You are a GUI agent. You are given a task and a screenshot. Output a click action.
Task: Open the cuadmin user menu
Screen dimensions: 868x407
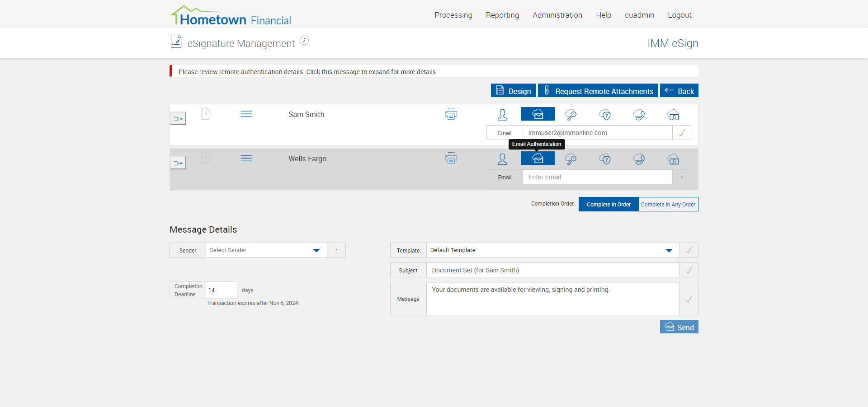coord(639,15)
